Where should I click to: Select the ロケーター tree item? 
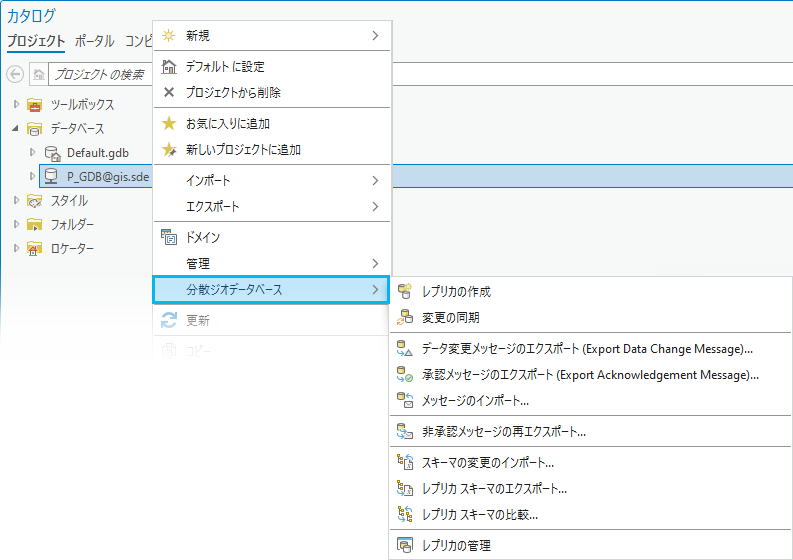point(72,248)
